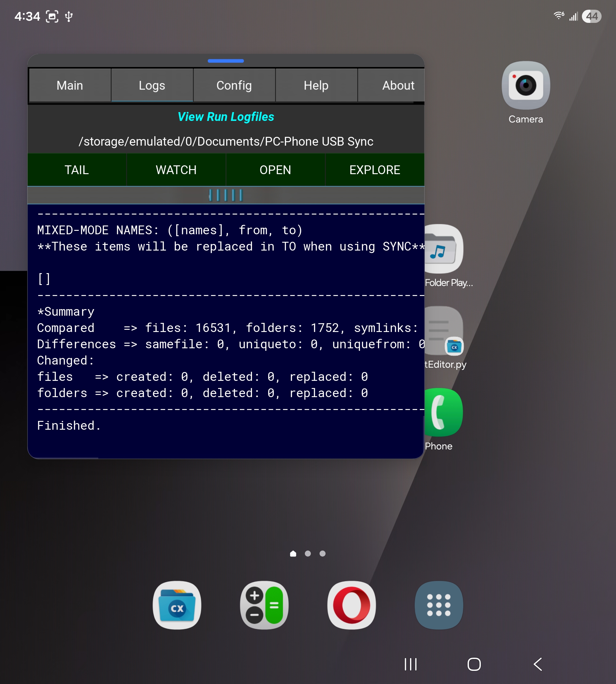
Task: Tap the popup window top drag handle
Action: 226,61
